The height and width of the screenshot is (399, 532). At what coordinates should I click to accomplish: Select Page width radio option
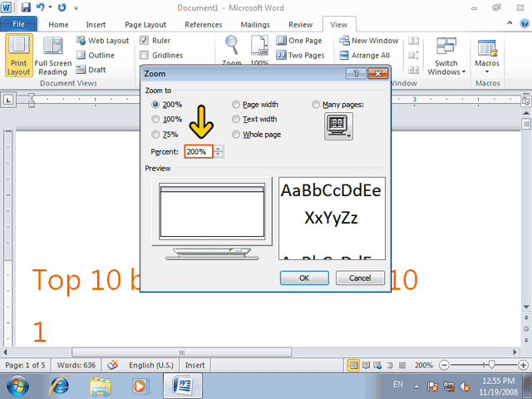click(236, 105)
